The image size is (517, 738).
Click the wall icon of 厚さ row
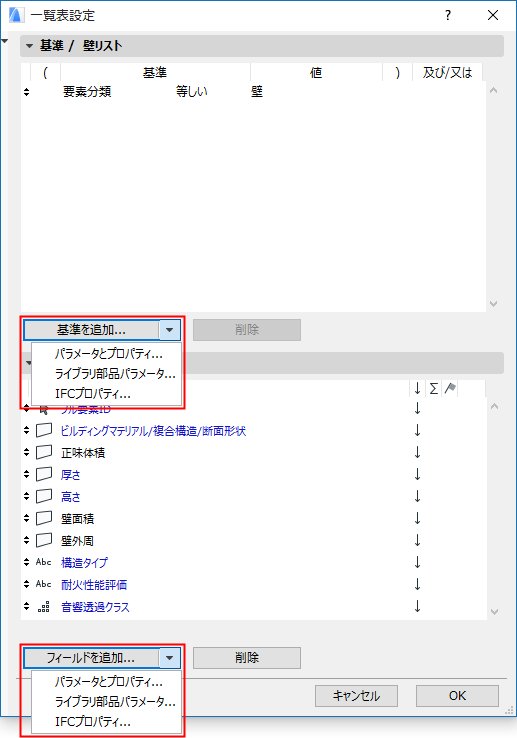tap(44, 474)
